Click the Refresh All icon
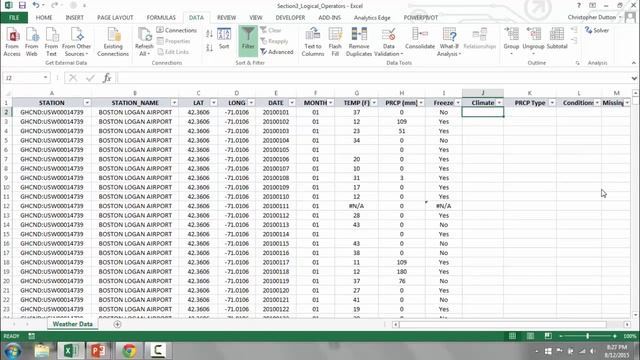 point(144,41)
